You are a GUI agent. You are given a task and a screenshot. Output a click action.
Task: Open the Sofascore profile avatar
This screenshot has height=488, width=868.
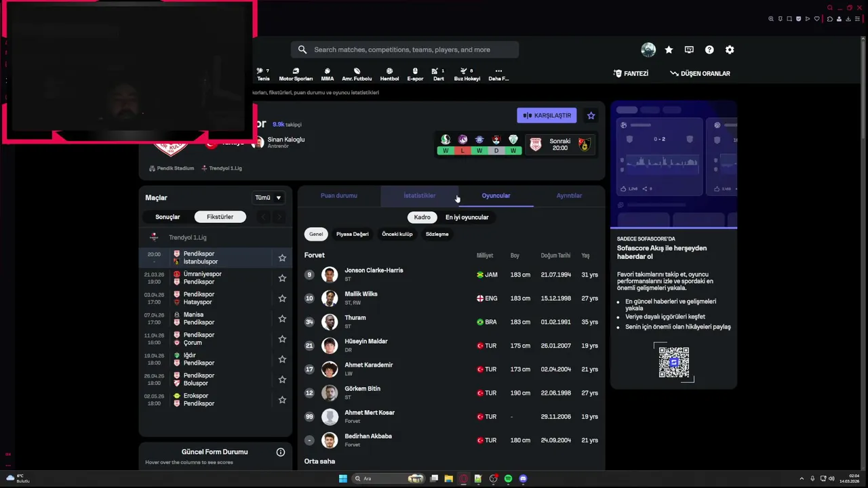tap(648, 49)
